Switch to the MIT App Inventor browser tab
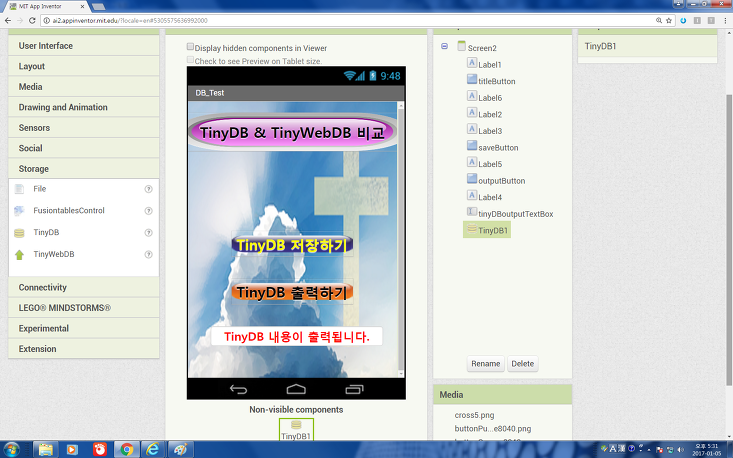Viewport: 733px width, 458px height. (x=45, y=7)
